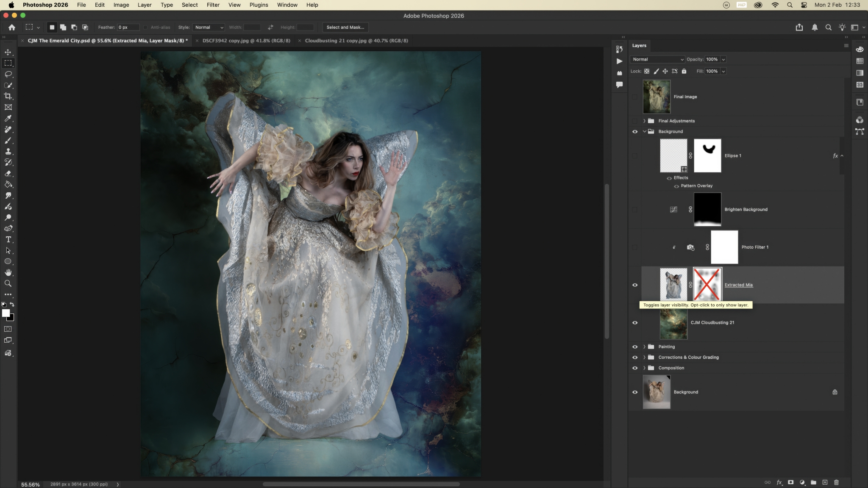Select the Lasso tool
Image resolution: width=868 pixels, height=488 pixels.
tap(8, 74)
